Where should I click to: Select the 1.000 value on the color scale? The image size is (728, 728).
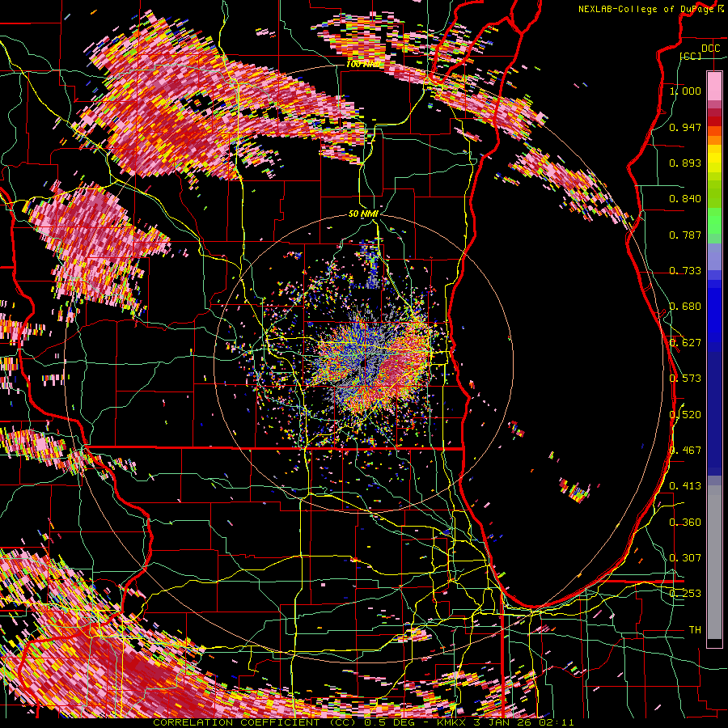[x=685, y=91]
